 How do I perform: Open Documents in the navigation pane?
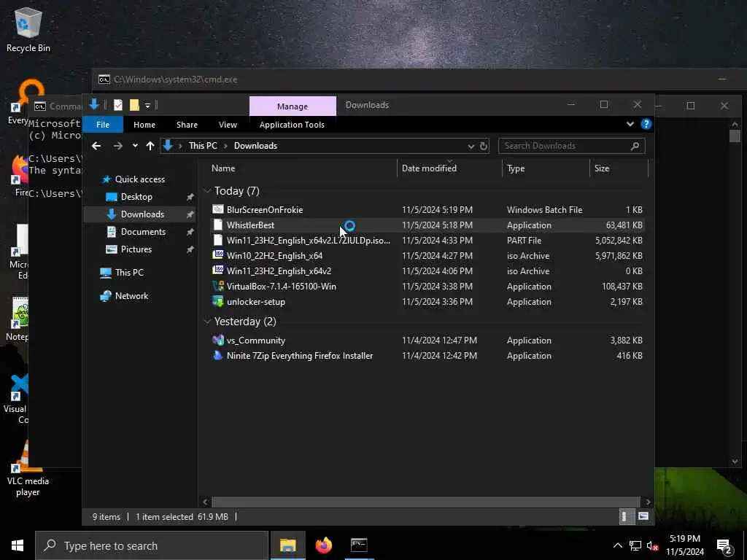[143, 232]
